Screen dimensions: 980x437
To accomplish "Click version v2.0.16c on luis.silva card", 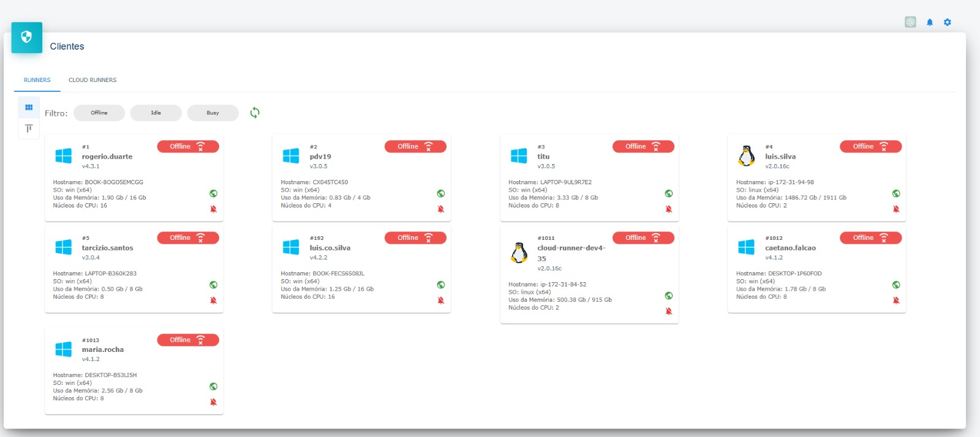I will (x=777, y=166).
